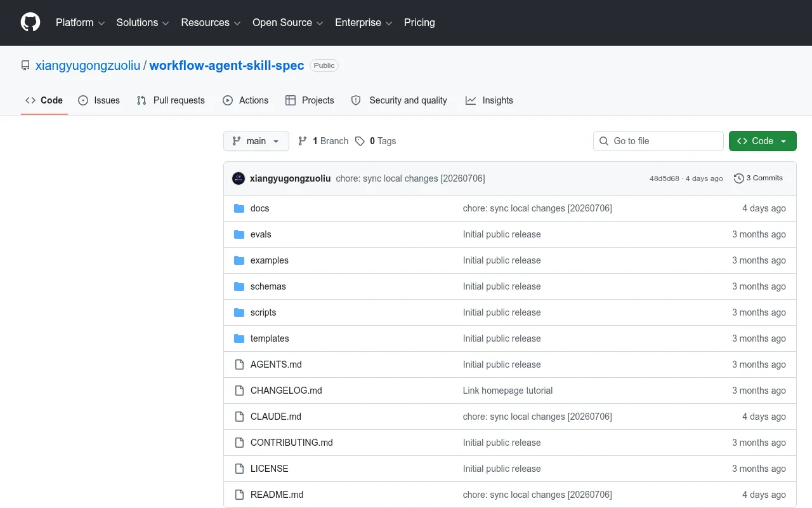Open the LICENSE file
Viewport: 812px width, 508px height.
coord(270,469)
